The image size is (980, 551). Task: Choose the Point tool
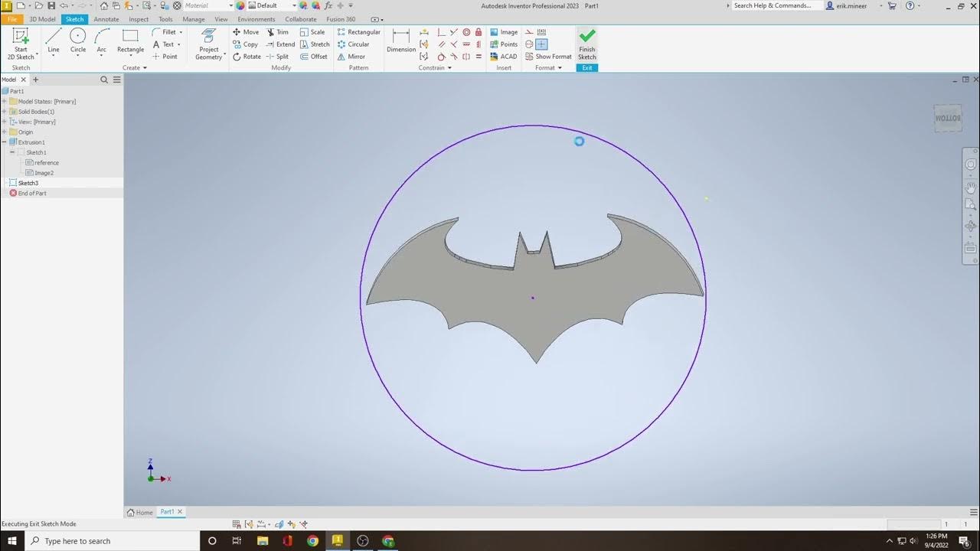click(165, 57)
